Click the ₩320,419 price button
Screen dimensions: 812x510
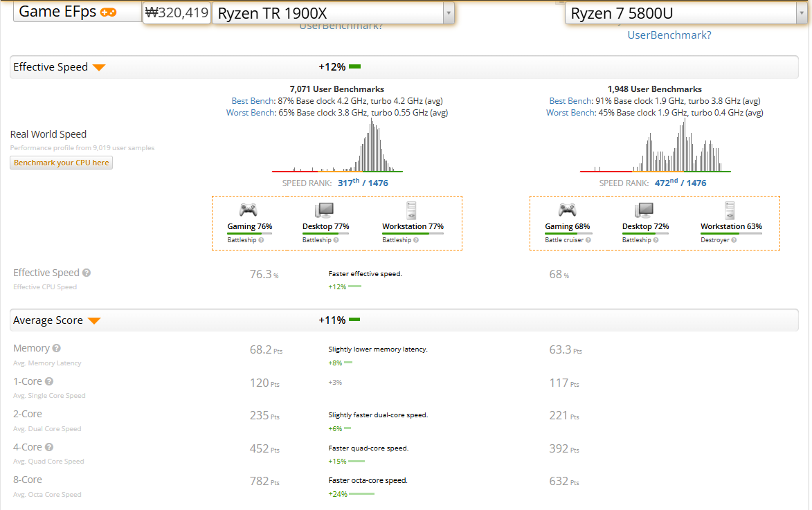pyautogui.click(x=177, y=12)
